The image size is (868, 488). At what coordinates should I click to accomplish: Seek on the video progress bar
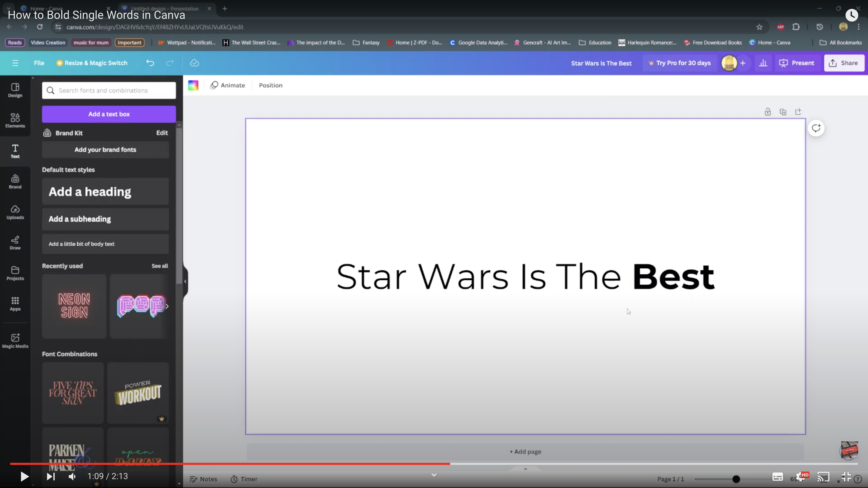(434, 464)
